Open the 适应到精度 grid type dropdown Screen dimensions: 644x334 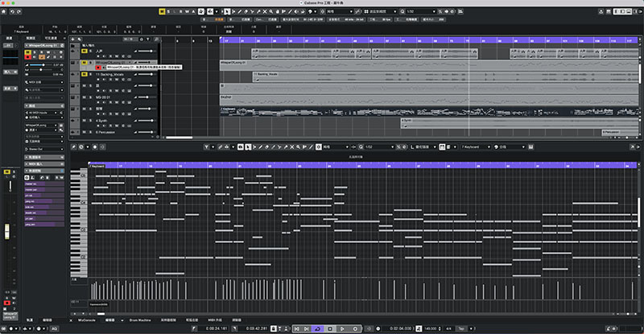(380, 11)
